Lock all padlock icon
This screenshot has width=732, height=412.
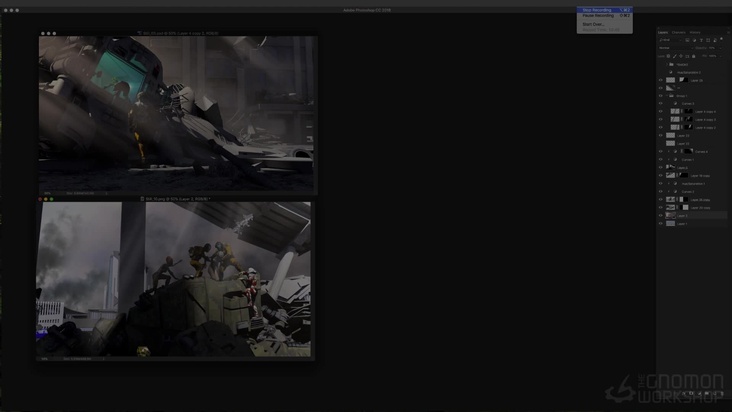694,56
